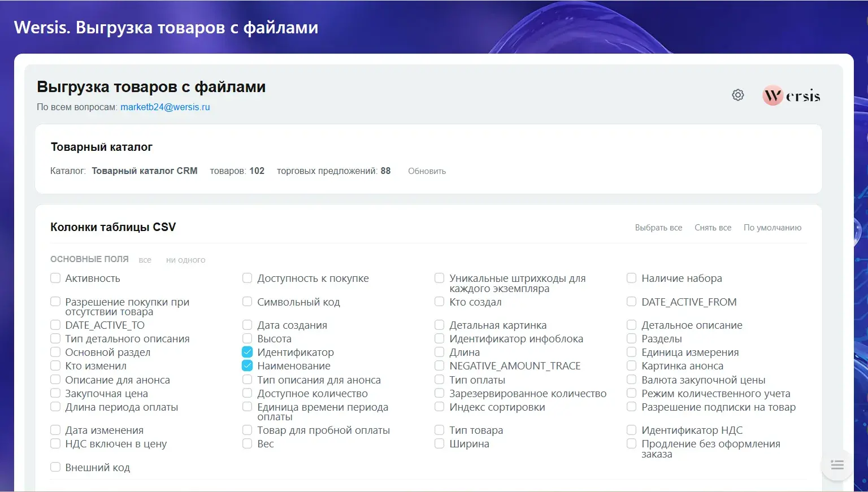Enable the Активность checkbox

[x=55, y=278]
